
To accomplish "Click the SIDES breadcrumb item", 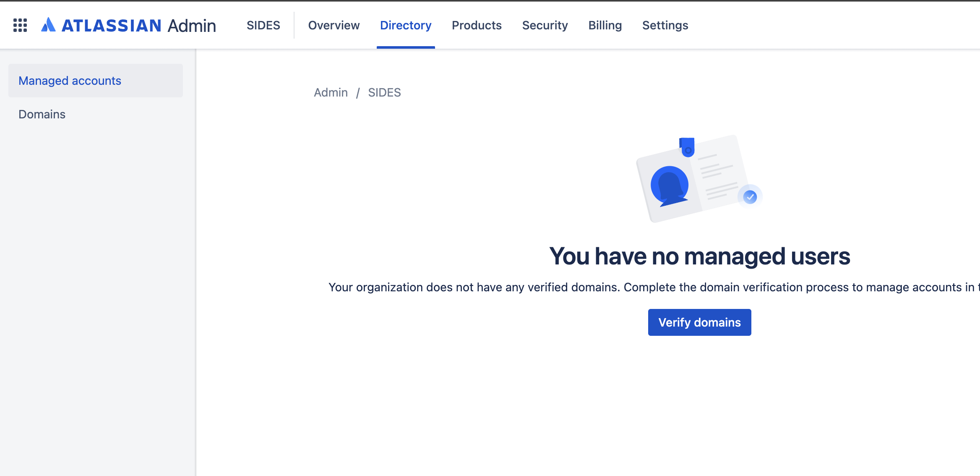I will [x=384, y=92].
